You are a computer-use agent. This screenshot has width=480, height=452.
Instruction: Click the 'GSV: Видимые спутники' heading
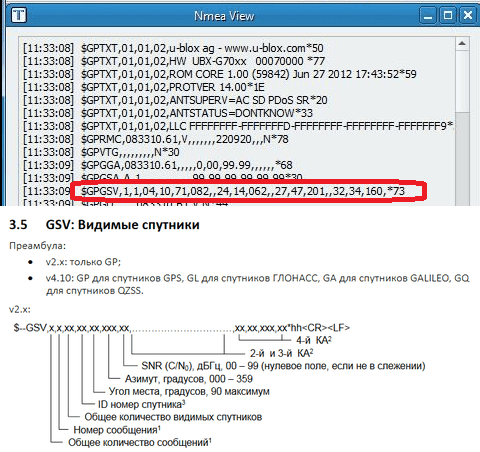click(123, 225)
